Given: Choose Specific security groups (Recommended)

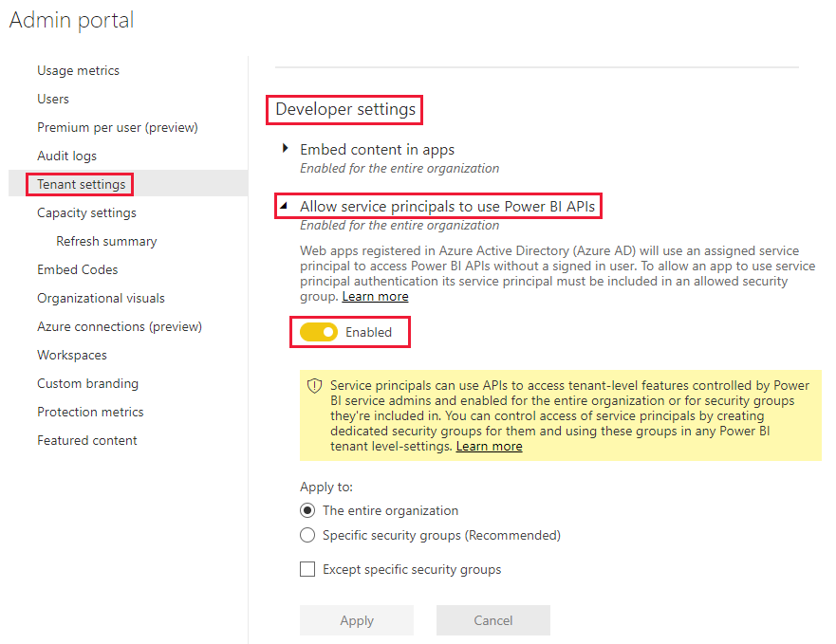Looking at the screenshot, I should point(307,535).
